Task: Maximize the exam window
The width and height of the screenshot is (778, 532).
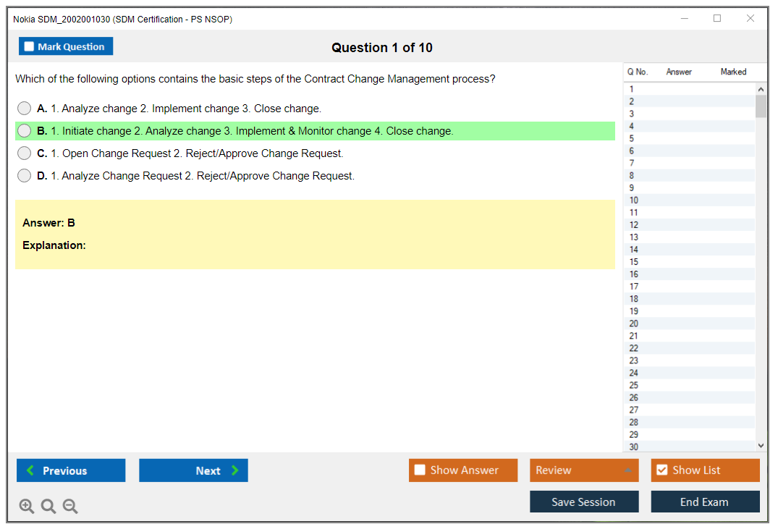Action: (717, 19)
